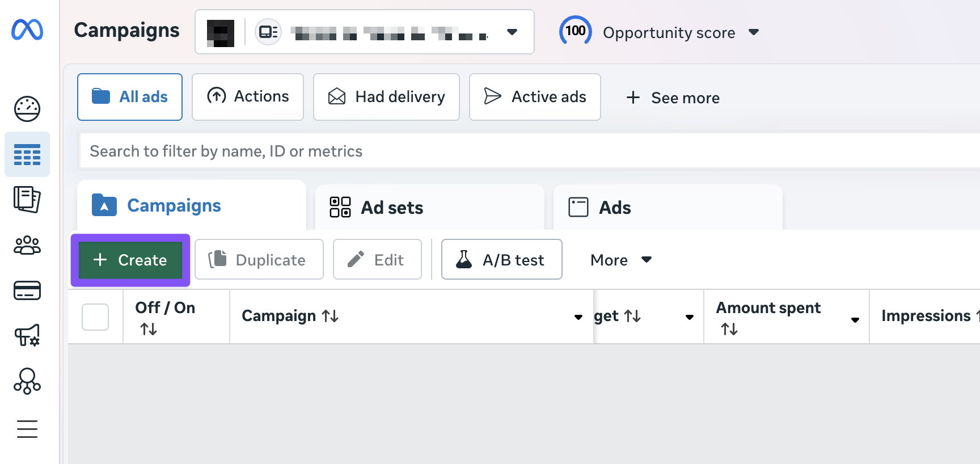Screen dimensions: 980x464
Task: Open Audiences people icon in sidebar
Action: [27, 245]
